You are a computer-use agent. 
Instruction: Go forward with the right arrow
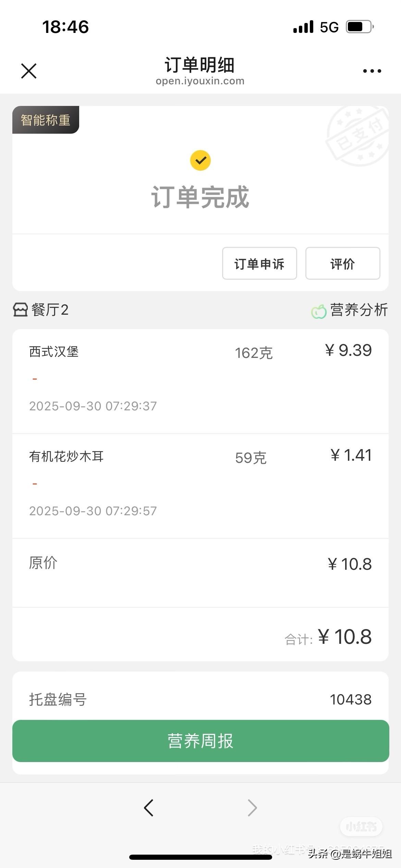coord(252,808)
